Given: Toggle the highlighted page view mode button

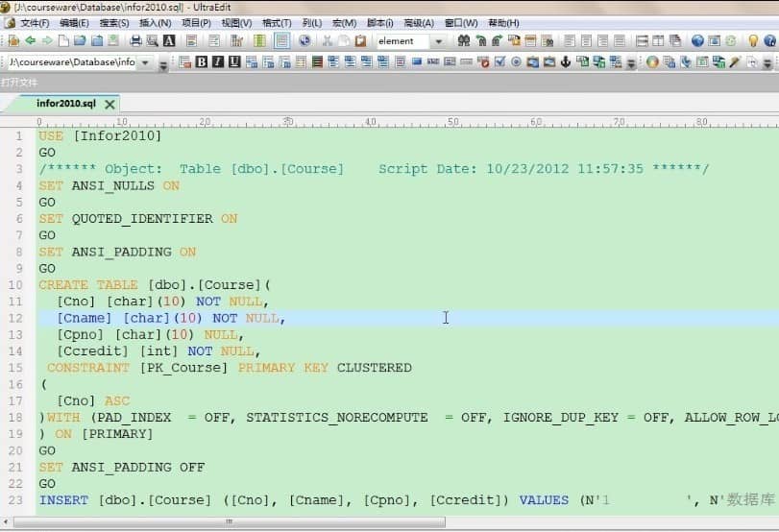Looking at the screenshot, I should [x=281, y=41].
